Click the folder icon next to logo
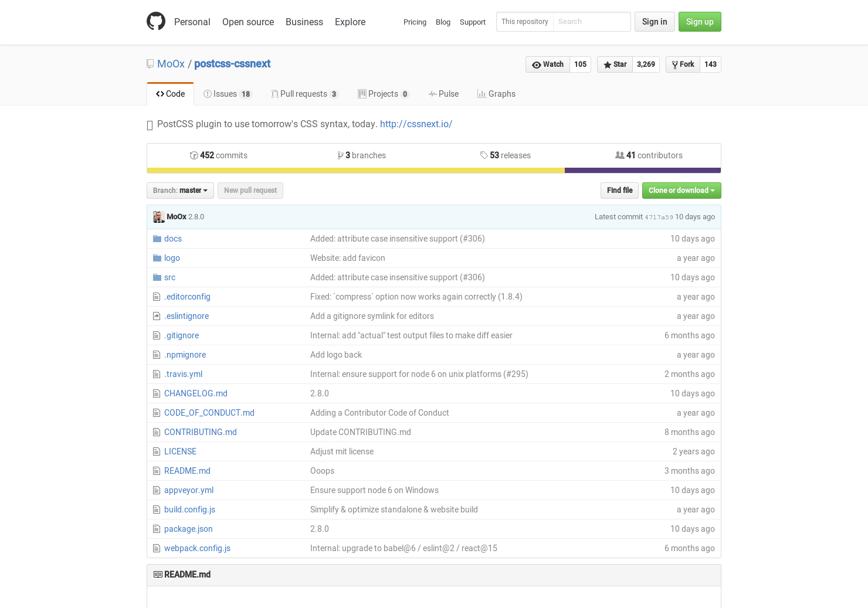The height and width of the screenshot is (608, 868). pyautogui.click(x=157, y=258)
